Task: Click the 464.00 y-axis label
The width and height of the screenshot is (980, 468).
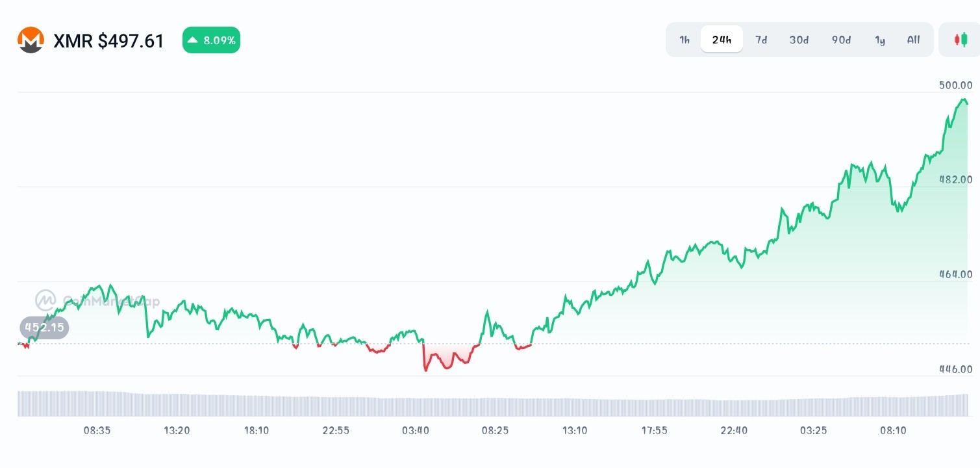Action: [955, 274]
